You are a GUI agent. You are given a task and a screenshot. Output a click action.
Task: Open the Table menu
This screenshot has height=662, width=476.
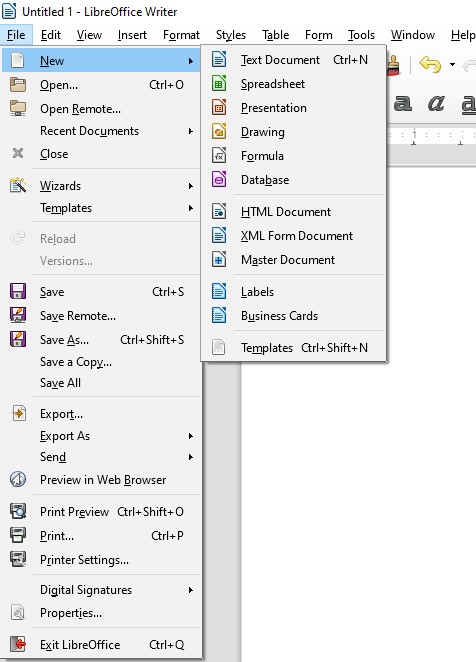point(275,35)
